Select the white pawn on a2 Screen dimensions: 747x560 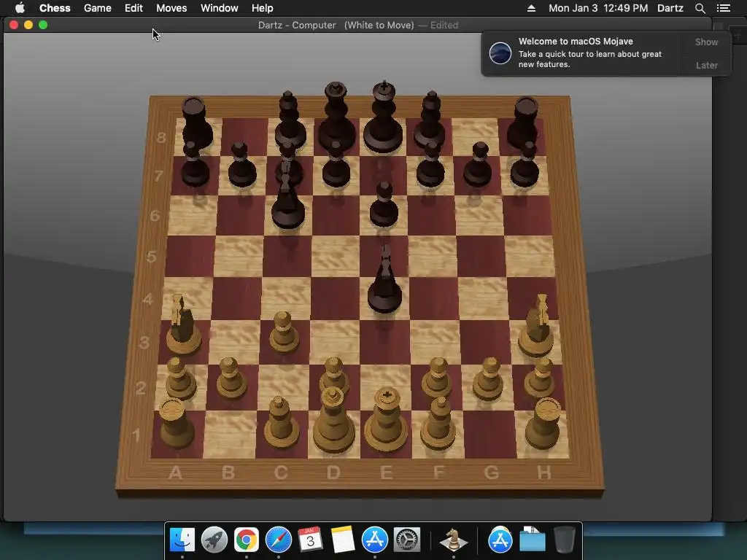point(179,379)
